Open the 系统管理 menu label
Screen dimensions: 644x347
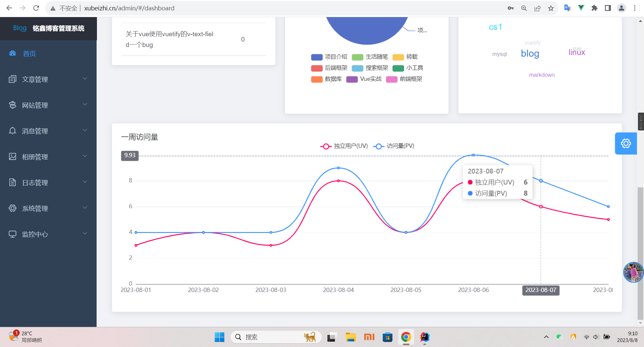[x=35, y=209]
